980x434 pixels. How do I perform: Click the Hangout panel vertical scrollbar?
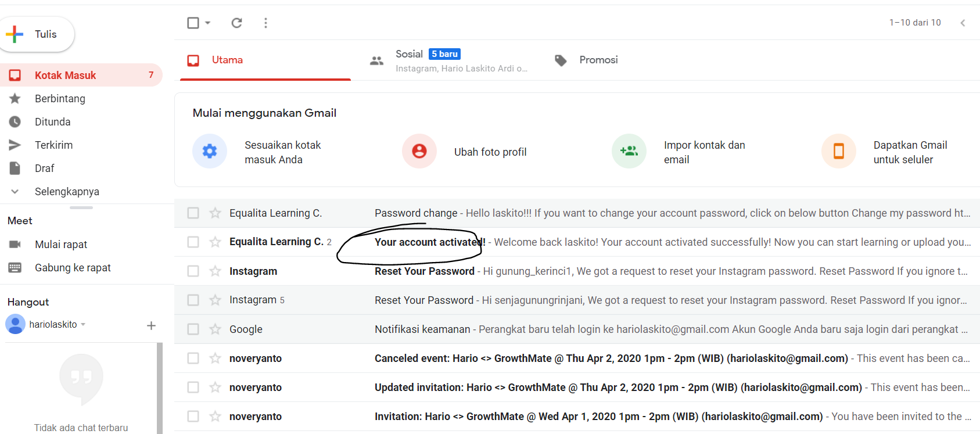pyautogui.click(x=160, y=388)
